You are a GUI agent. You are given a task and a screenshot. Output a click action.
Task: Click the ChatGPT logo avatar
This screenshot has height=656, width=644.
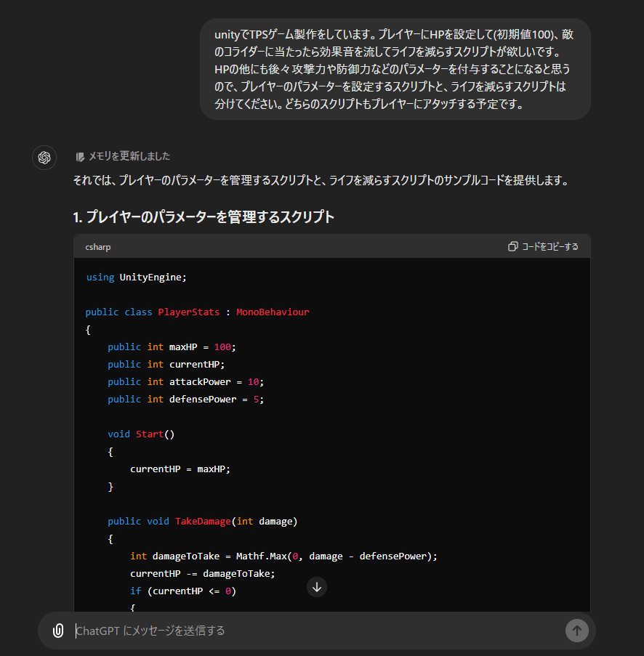[x=44, y=158]
